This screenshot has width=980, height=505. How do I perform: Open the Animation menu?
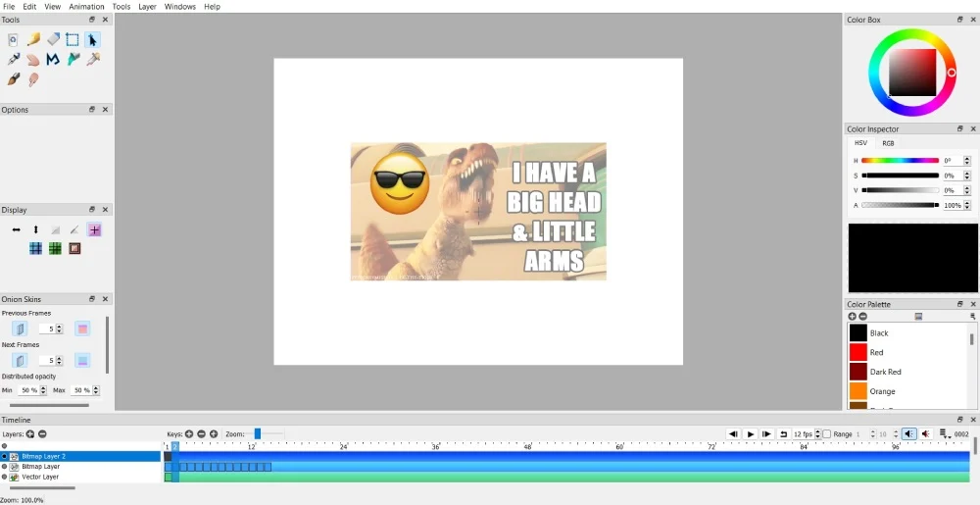click(87, 6)
